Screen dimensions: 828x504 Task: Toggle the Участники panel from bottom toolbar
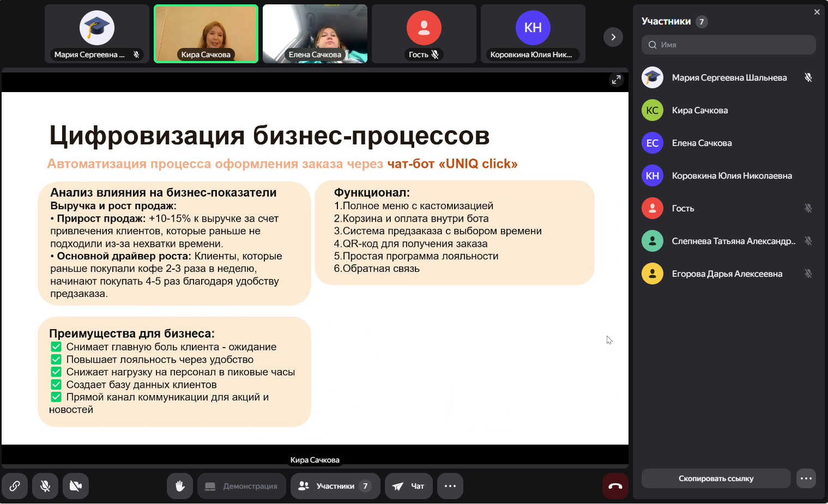pos(335,486)
